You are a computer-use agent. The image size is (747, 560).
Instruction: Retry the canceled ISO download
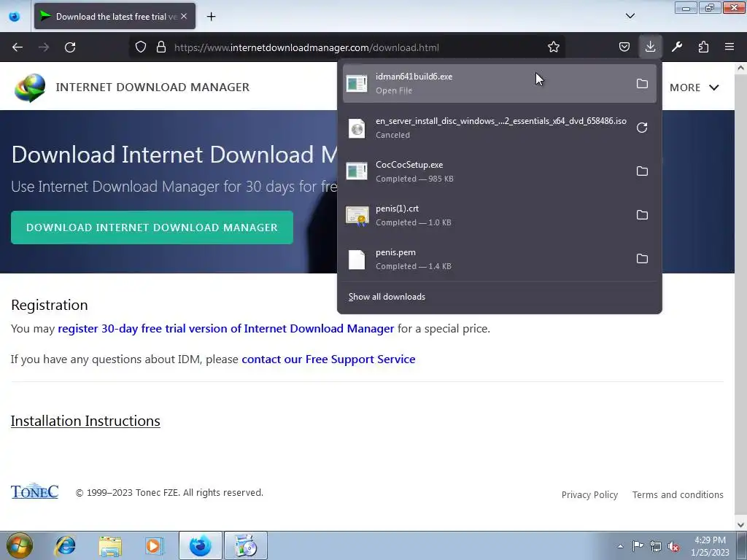point(642,128)
